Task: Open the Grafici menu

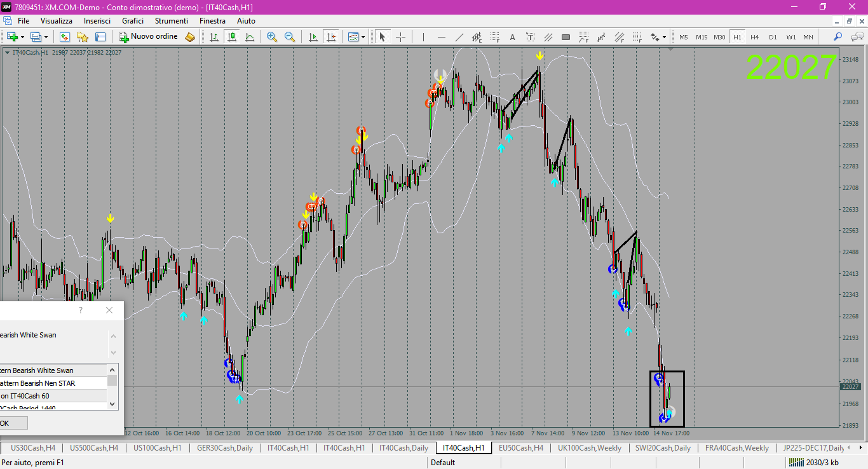Action: tap(133, 21)
